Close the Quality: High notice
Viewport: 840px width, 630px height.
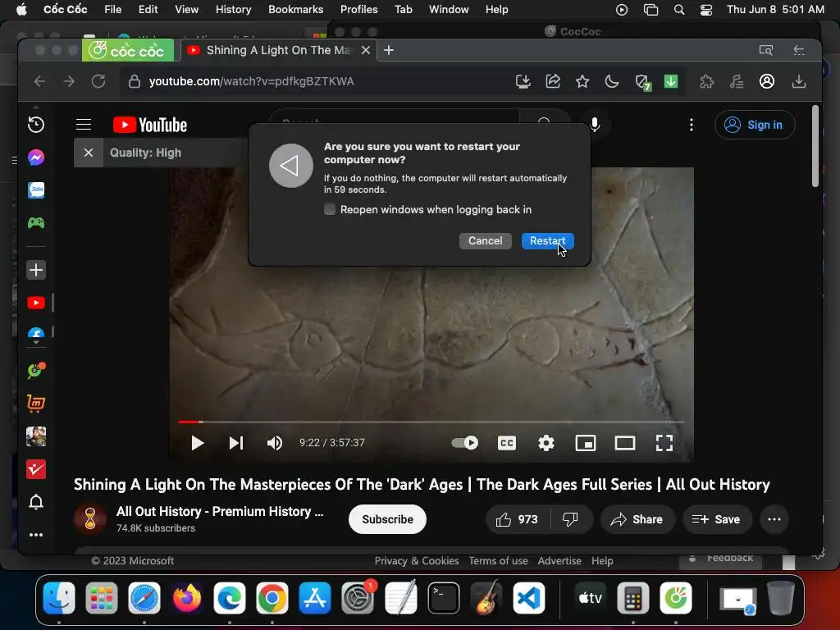pyautogui.click(x=89, y=153)
